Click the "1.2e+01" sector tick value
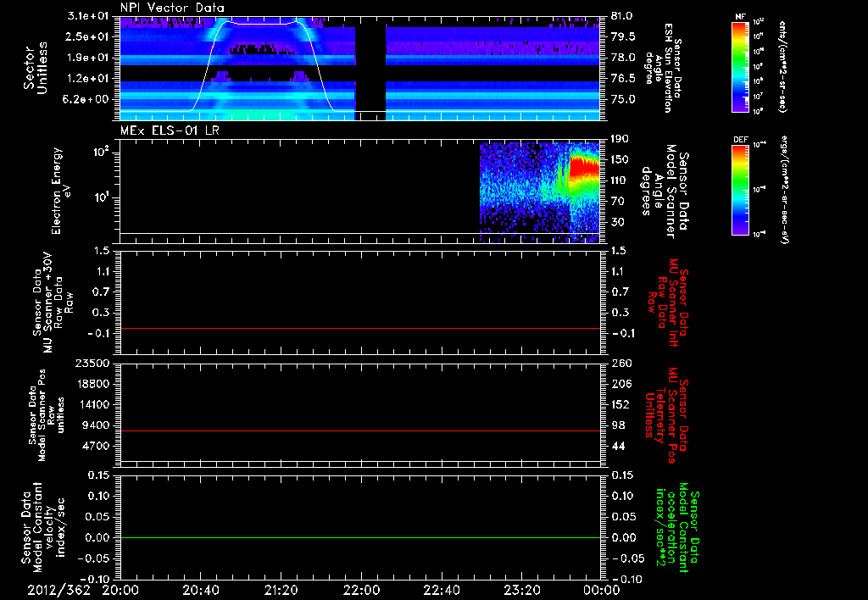This screenshot has height=600, width=868. click(x=88, y=79)
